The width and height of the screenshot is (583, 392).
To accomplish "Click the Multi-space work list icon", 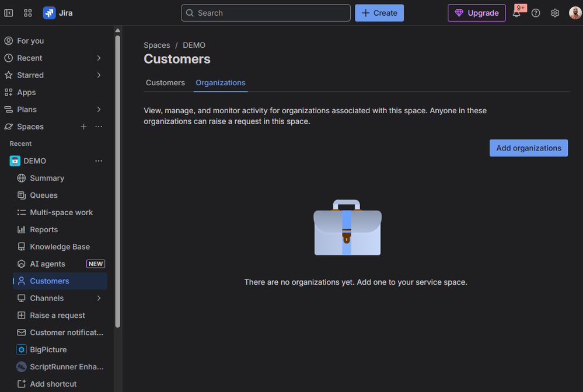I will (22, 212).
